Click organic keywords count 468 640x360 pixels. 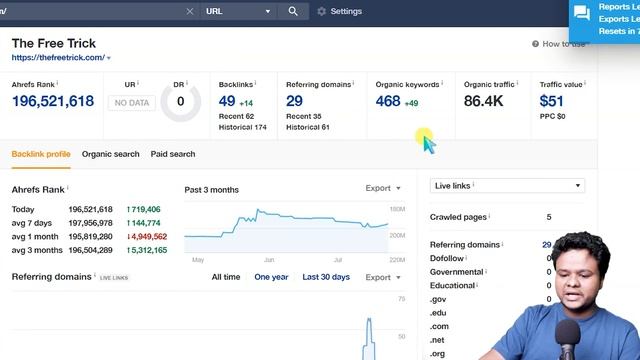point(388,101)
